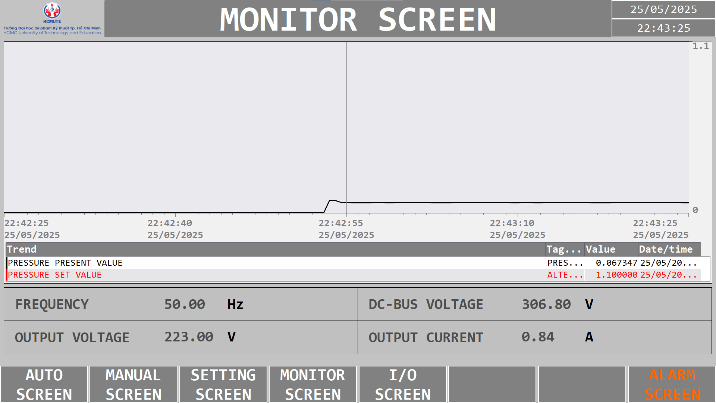The height and width of the screenshot is (403, 716).
Task: Click the OUTPUT CURRENT label
Action: [x=426, y=337]
